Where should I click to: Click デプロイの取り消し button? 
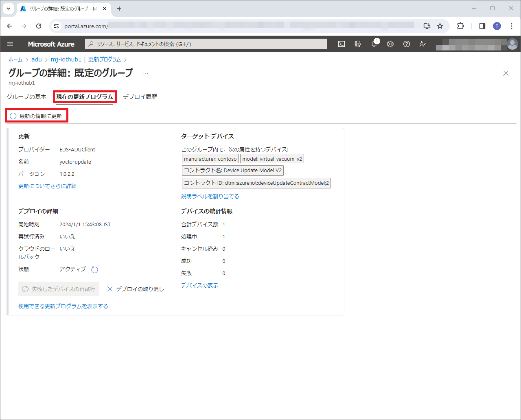(136, 289)
